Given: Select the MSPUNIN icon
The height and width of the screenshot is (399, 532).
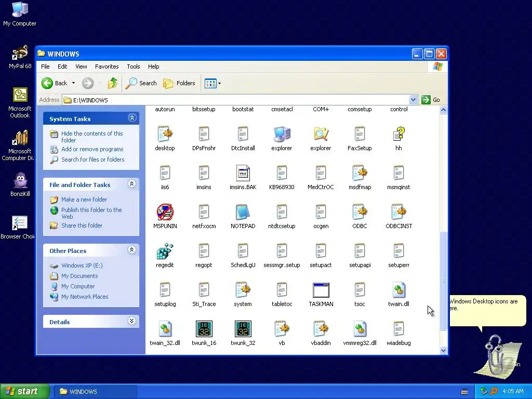Looking at the screenshot, I should [165, 212].
